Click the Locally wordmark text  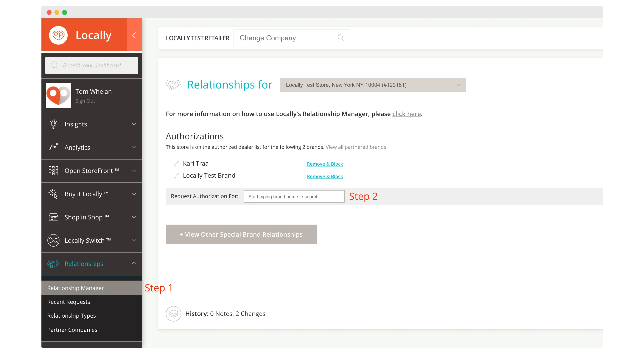point(93,35)
